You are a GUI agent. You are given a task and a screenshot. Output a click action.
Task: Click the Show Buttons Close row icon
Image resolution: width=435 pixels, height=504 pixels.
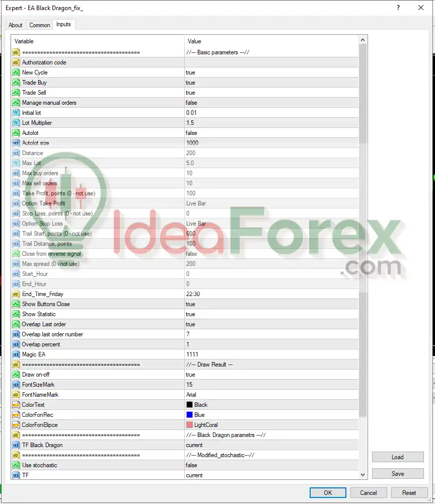click(x=16, y=304)
